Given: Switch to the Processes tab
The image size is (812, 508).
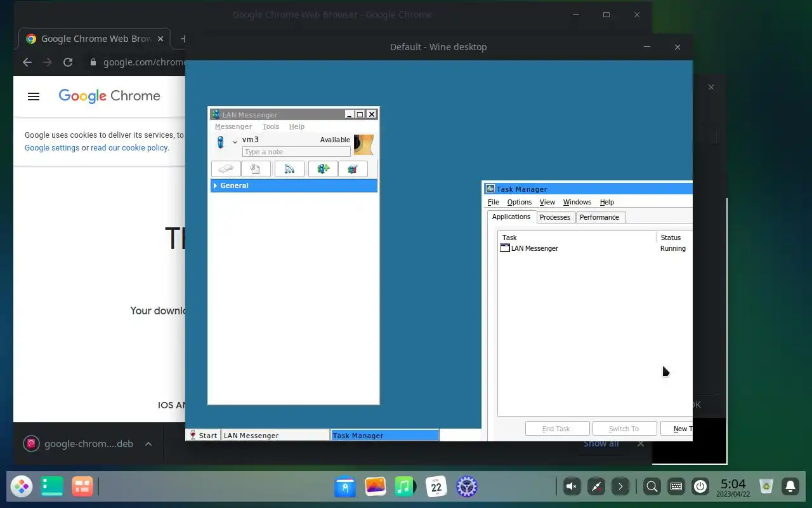Looking at the screenshot, I should tap(555, 217).
